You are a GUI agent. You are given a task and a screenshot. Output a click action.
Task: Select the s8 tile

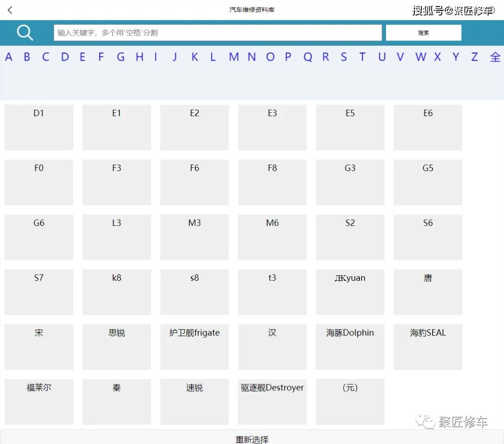coord(195,292)
